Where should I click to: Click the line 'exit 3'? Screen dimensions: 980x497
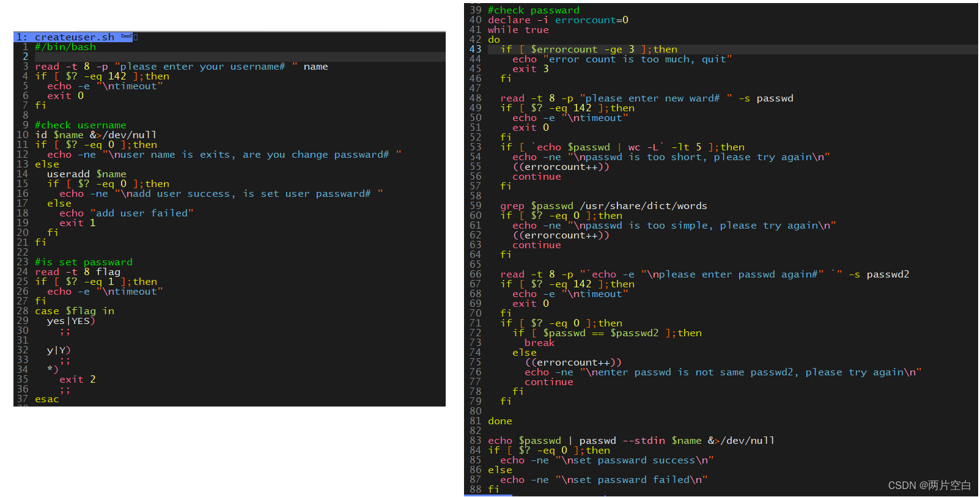[x=531, y=69]
